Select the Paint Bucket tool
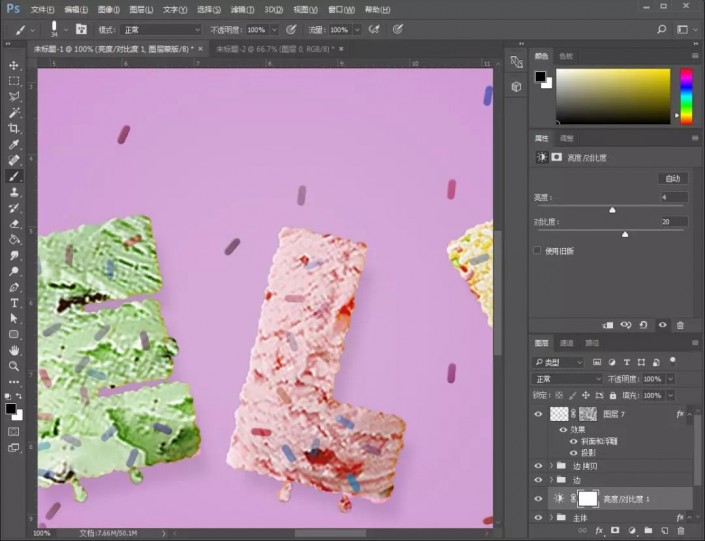Image resolution: width=705 pixels, height=541 pixels. click(14, 239)
